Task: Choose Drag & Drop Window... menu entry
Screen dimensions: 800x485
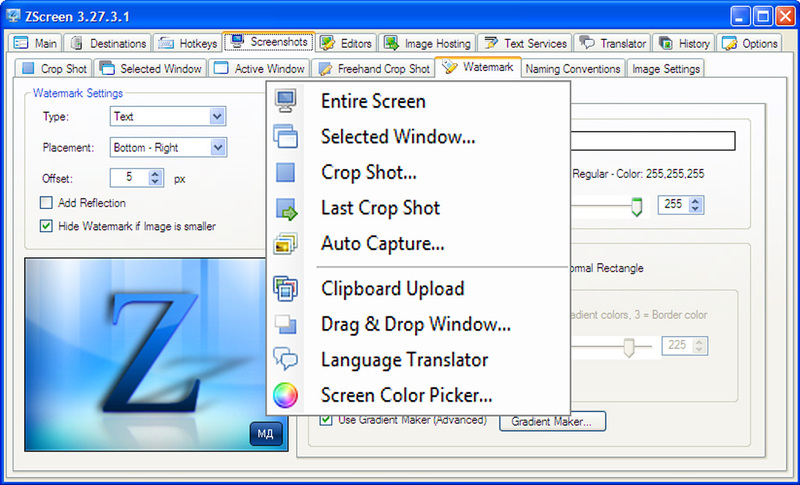Action: 418,324
